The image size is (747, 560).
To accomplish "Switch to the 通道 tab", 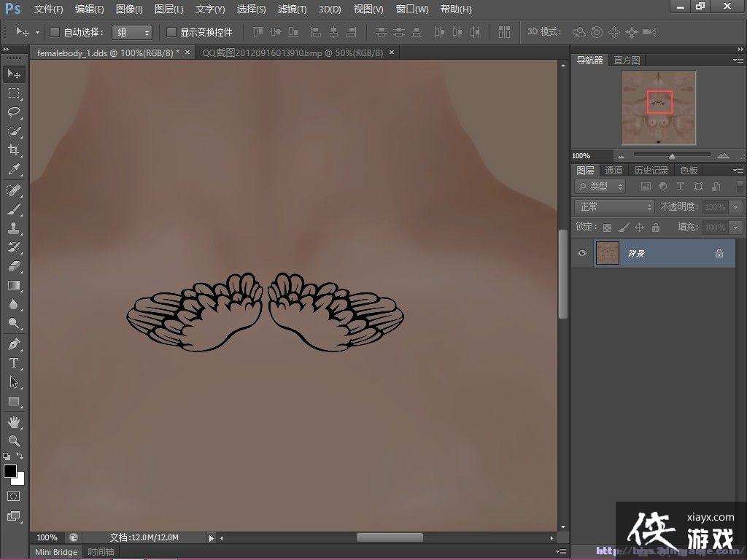I will pos(614,170).
